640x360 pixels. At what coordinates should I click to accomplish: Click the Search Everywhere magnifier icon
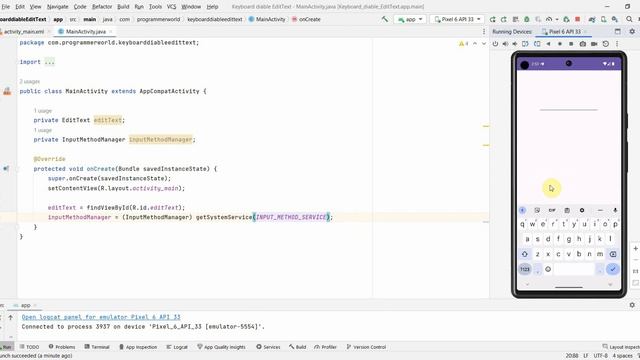629,19
